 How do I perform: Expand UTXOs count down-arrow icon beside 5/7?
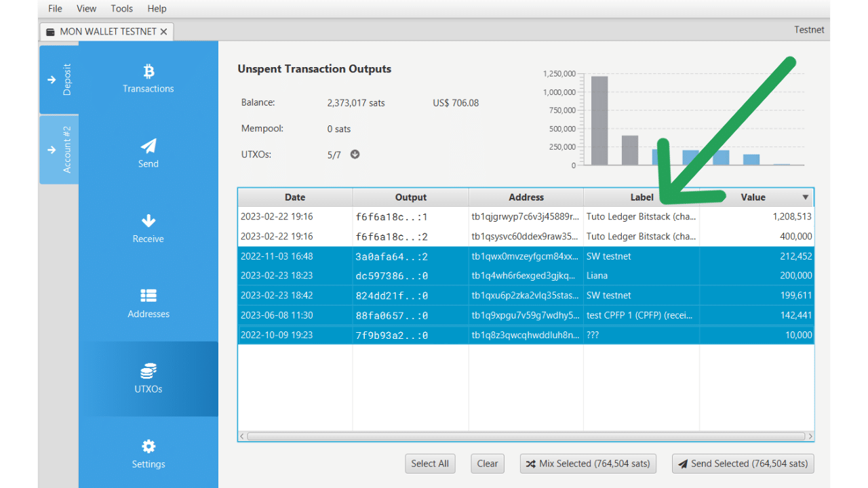click(355, 155)
